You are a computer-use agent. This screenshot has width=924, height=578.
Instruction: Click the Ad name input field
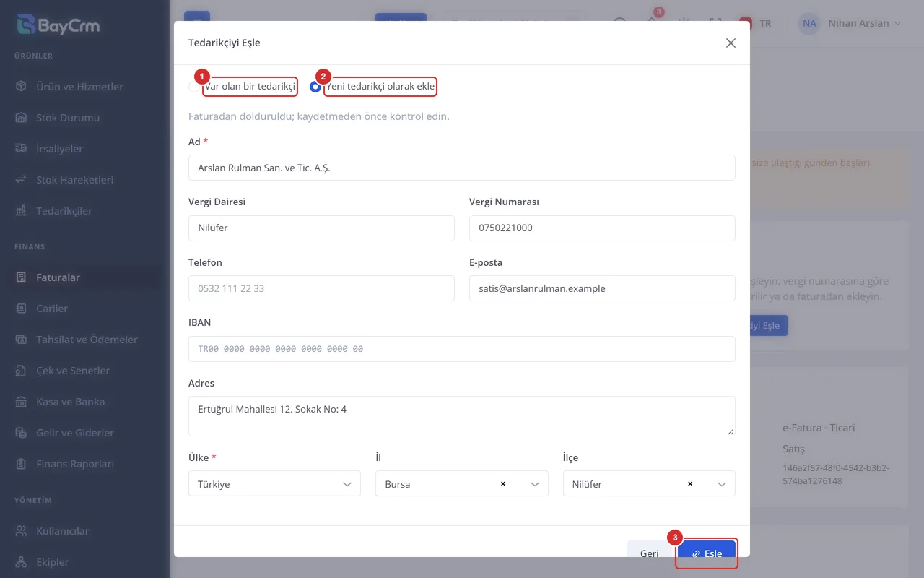click(462, 168)
